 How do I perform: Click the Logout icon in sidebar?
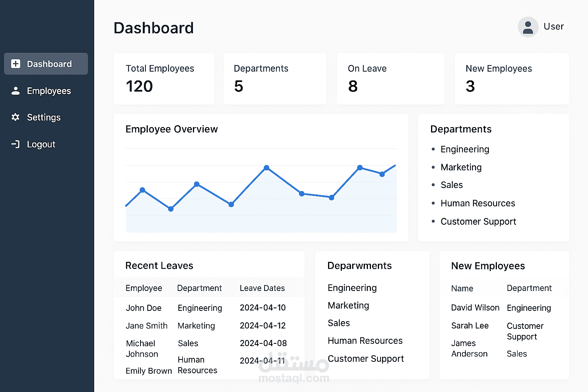pyautogui.click(x=15, y=144)
